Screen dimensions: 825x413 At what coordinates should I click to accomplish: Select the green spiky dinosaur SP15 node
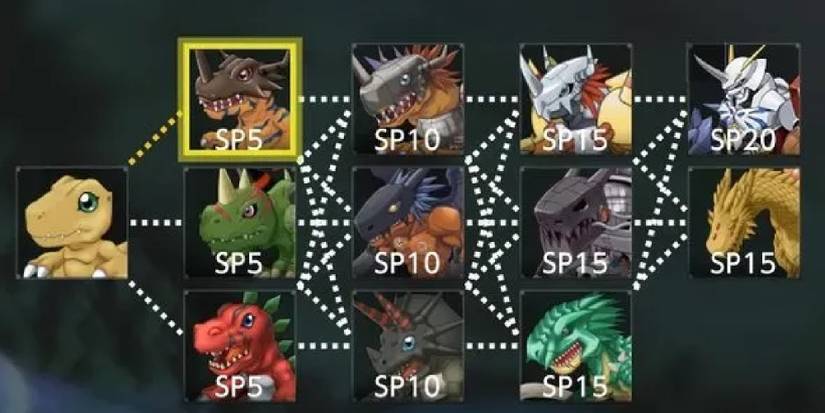pyautogui.click(x=576, y=346)
